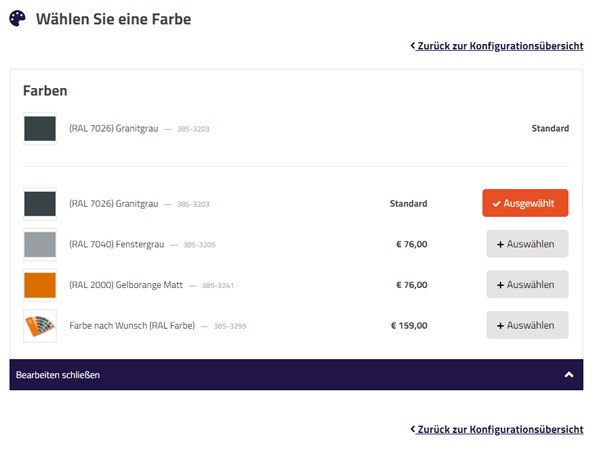Choose Gelborange Matt via its Auswählen button
The image size is (600, 450).
pyautogui.click(x=527, y=285)
